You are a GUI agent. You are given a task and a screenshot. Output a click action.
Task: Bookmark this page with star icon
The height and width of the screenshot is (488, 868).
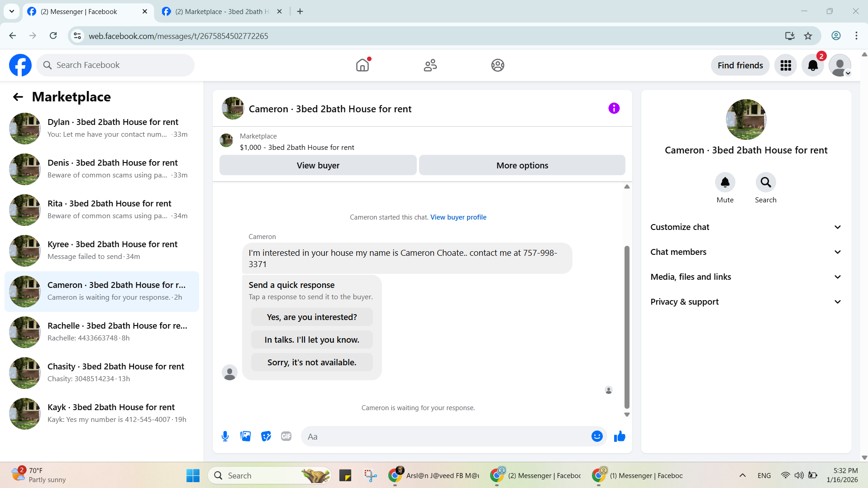[808, 36]
